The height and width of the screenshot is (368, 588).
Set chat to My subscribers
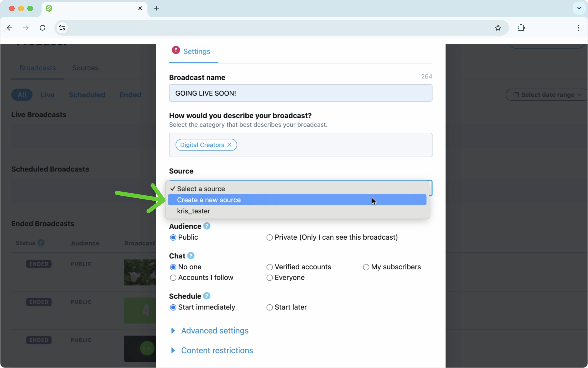366,267
